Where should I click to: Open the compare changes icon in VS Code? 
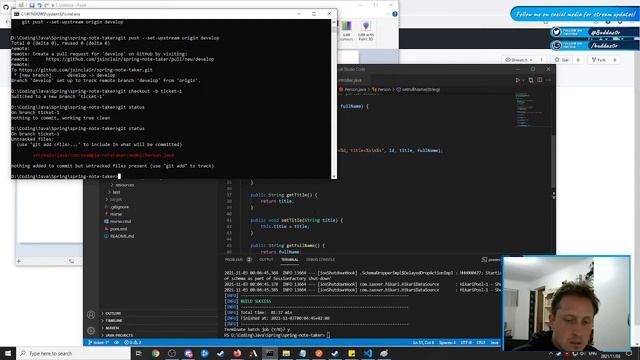point(531,80)
